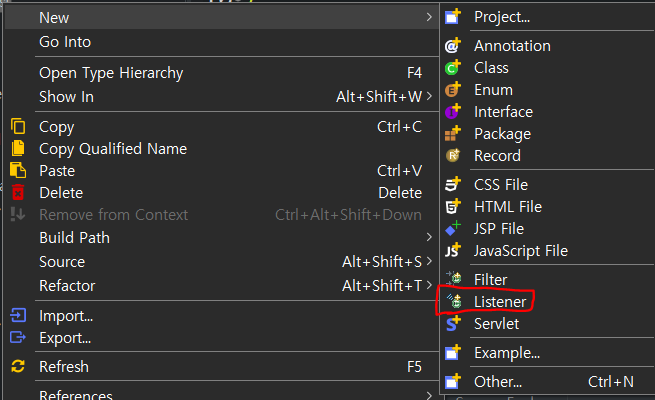Click the JavaScript File JS icon
Viewport: 655px width, 400px height.
[453, 251]
